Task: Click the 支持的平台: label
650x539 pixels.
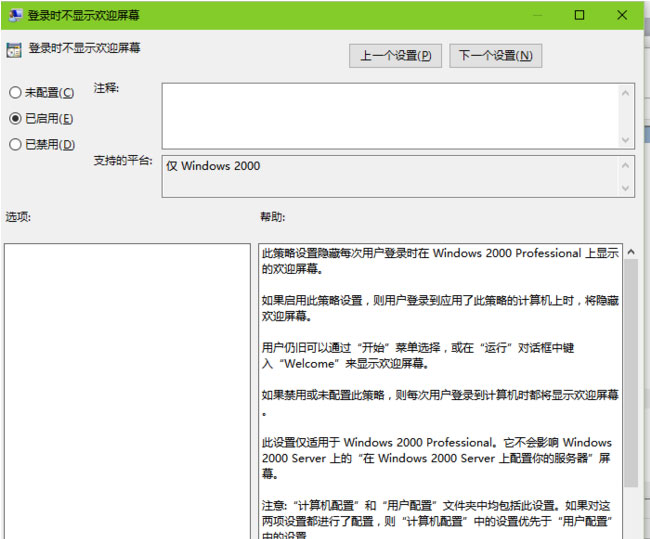Action: click(x=123, y=160)
